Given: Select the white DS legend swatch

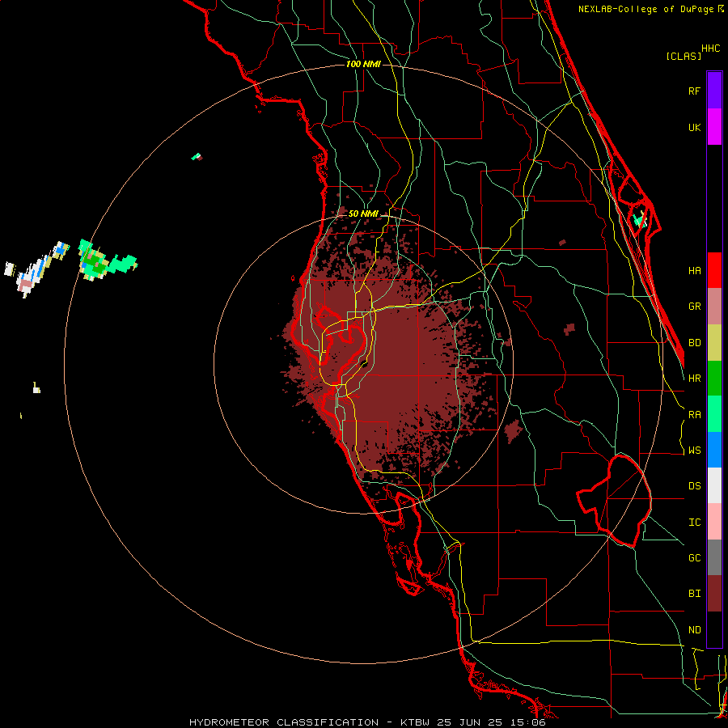Looking at the screenshot, I should [714, 485].
